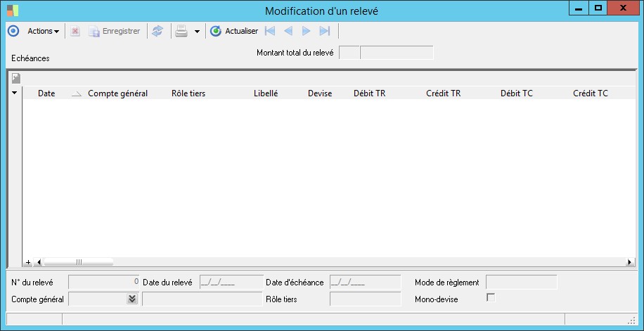This screenshot has width=644, height=331.
Task: Sort by Compte général column header
Action: pos(118,93)
